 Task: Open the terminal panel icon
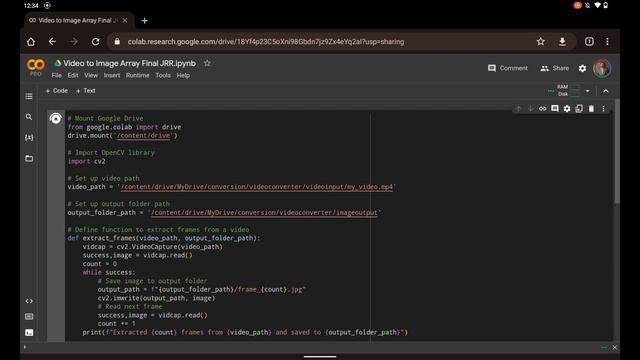[x=29, y=333]
